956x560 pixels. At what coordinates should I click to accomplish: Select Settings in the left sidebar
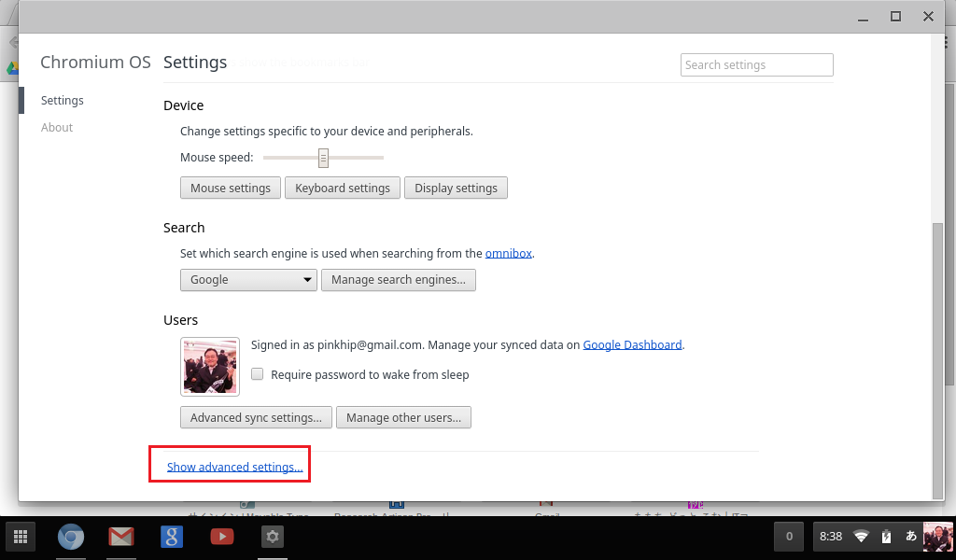tap(63, 101)
